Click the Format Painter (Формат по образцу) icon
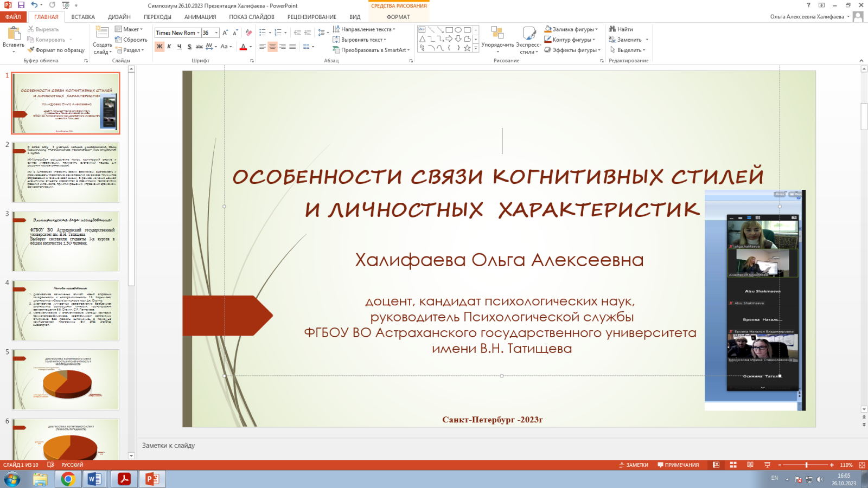Viewport: 868px width, 488px height. coord(31,50)
